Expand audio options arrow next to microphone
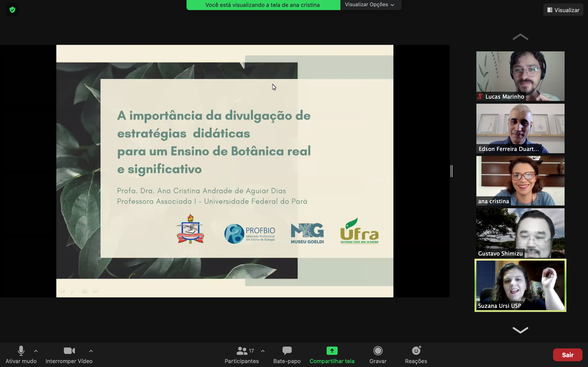The image size is (588, 367). point(36,351)
